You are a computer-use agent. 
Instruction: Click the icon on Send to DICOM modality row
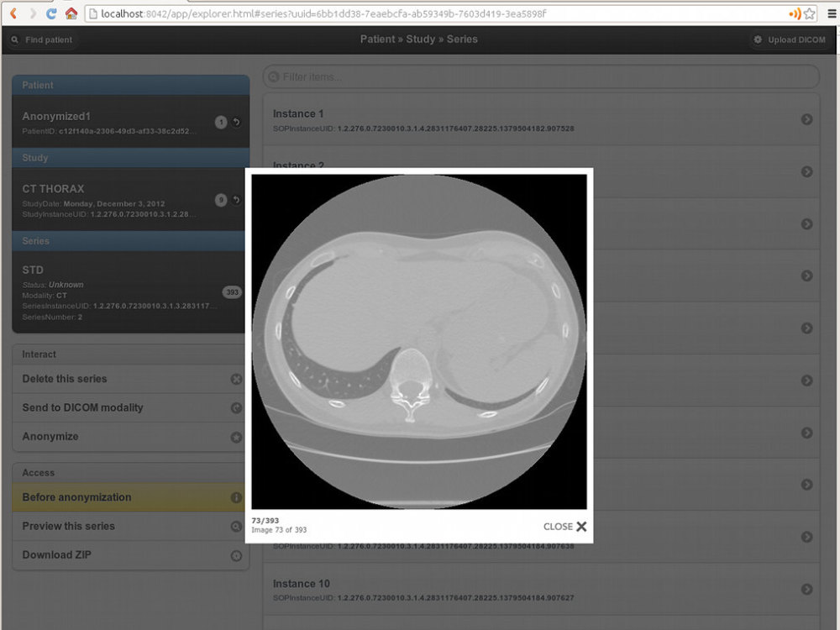[x=236, y=408]
